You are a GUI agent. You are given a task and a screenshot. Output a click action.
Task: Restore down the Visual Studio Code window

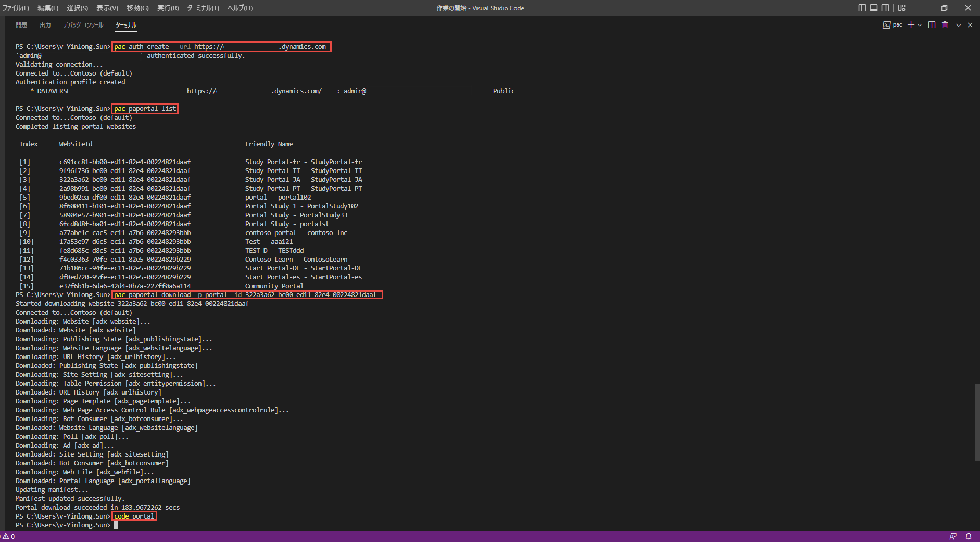coord(944,8)
